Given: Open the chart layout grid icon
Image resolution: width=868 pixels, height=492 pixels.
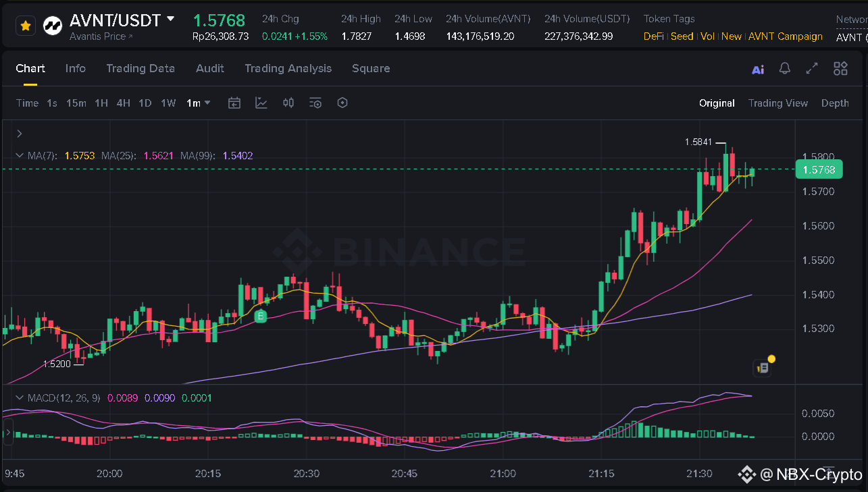Looking at the screenshot, I should tap(840, 68).
